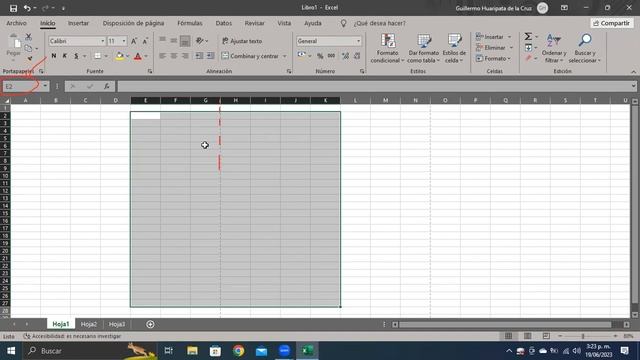This screenshot has height=360, width=640.
Task: Toggle bottom vertical alignment
Action: click(185, 41)
